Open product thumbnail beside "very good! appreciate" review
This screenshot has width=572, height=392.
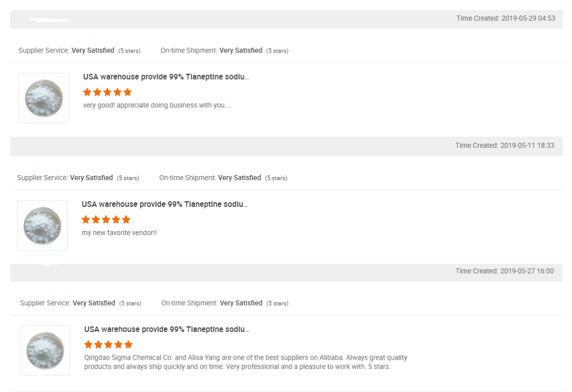click(x=44, y=98)
